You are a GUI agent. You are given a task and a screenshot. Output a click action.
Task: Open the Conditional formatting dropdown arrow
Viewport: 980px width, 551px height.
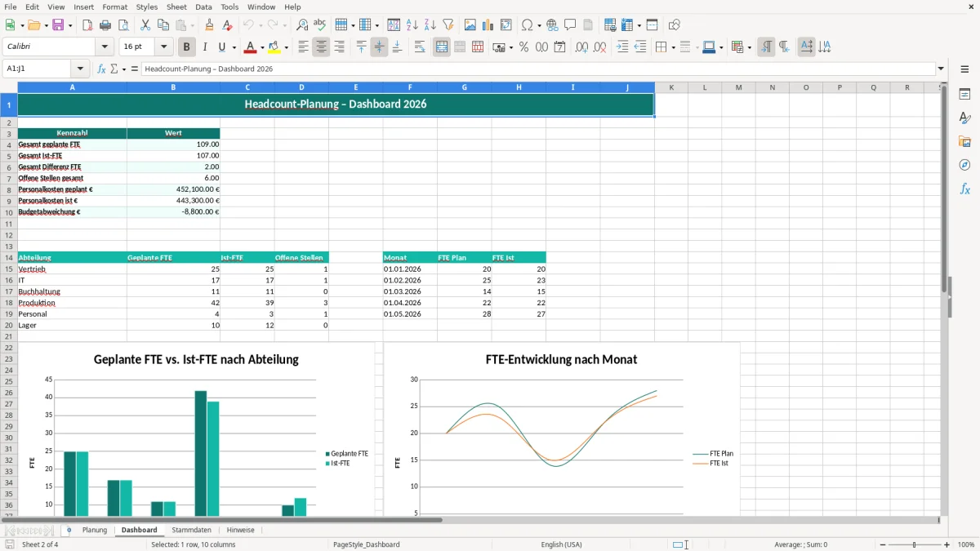[749, 47]
